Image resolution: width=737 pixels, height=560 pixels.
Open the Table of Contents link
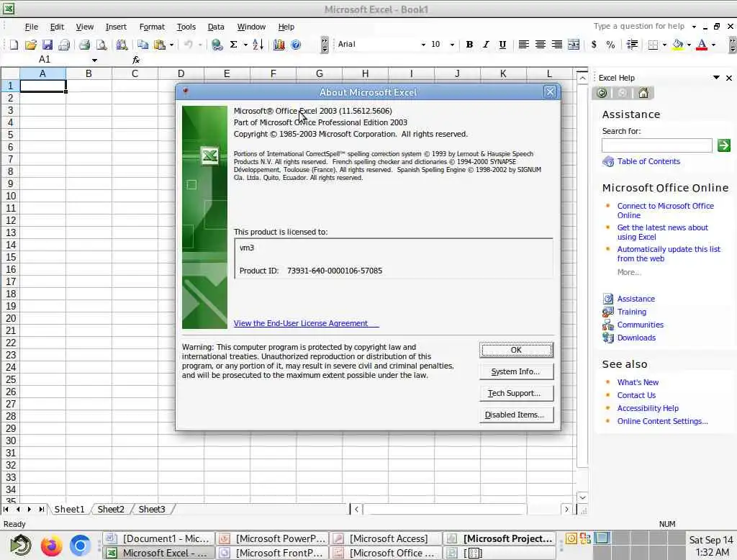[648, 161]
